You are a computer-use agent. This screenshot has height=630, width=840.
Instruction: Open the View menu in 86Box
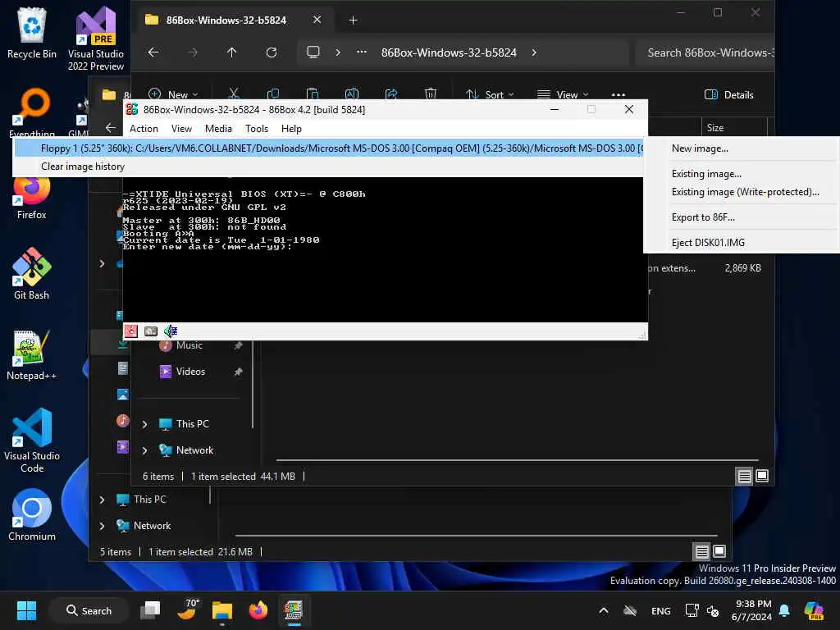coord(181,129)
